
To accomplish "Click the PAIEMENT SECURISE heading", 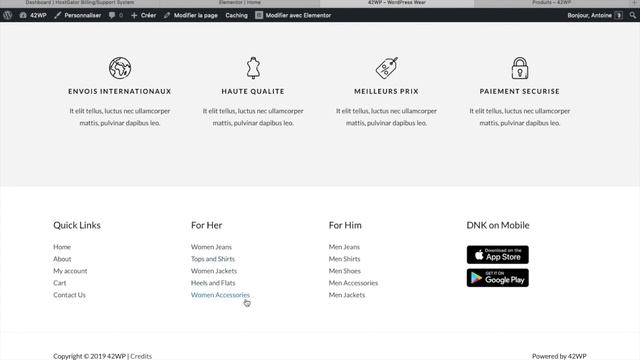I will point(520,91).
